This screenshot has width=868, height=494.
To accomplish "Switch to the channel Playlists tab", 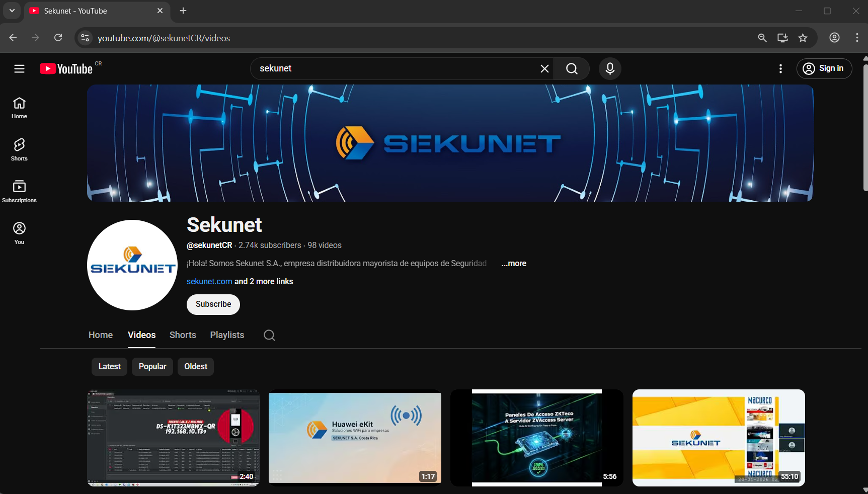I will tap(227, 335).
